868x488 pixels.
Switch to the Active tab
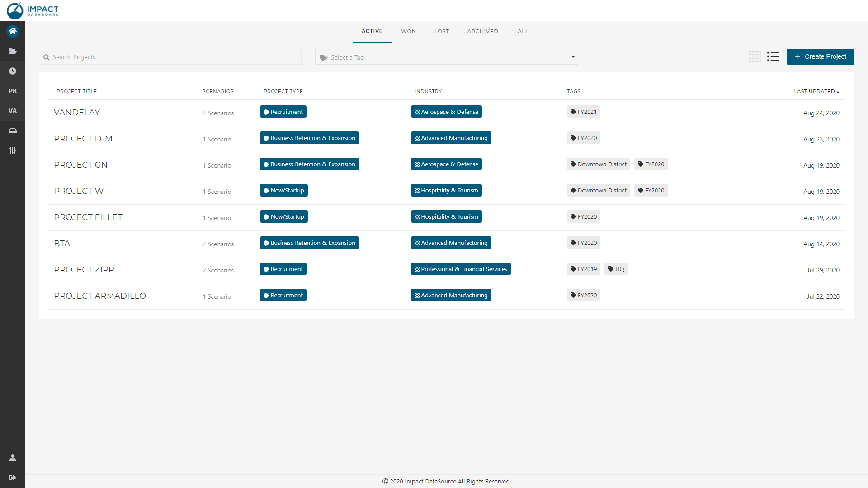372,31
